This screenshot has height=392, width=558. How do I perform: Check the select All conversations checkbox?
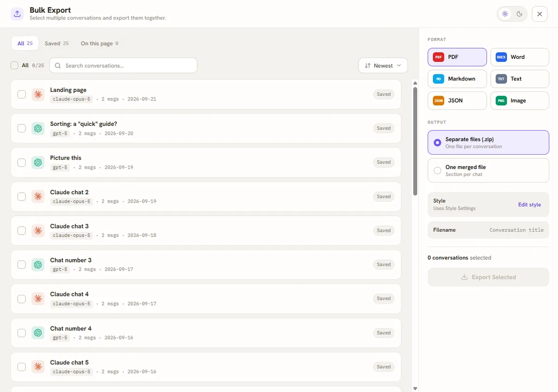point(14,65)
